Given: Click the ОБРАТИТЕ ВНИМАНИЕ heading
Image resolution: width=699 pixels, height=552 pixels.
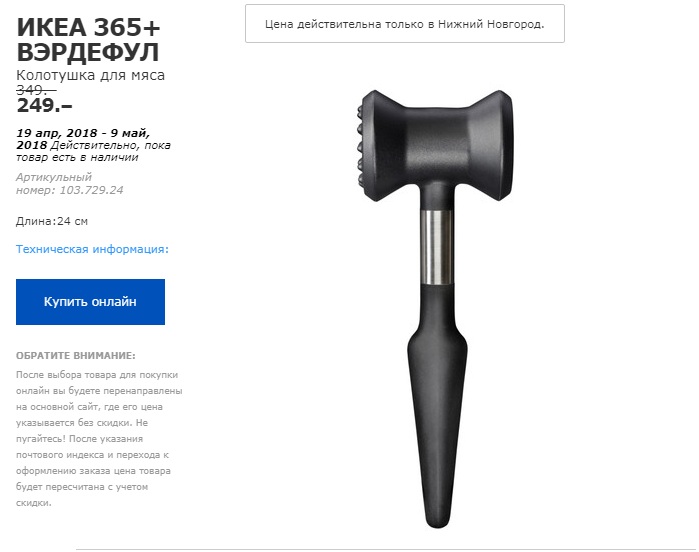Looking at the screenshot, I should pyautogui.click(x=76, y=356).
